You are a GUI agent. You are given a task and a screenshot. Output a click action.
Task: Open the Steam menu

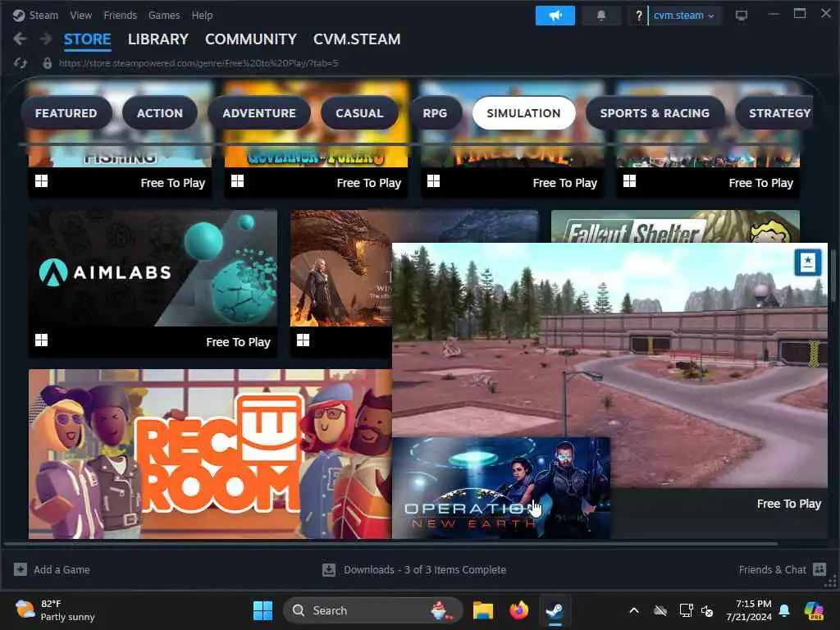[x=43, y=15]
